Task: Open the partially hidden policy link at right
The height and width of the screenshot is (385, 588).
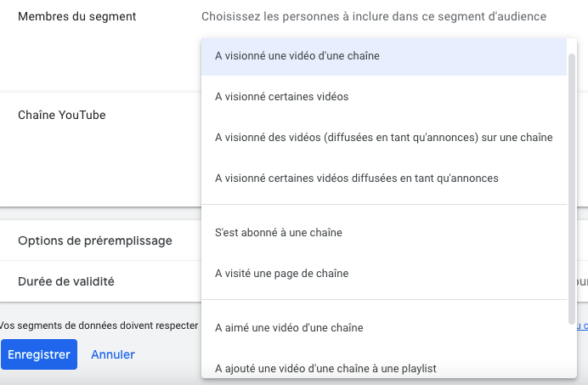Action: [582, 326]
